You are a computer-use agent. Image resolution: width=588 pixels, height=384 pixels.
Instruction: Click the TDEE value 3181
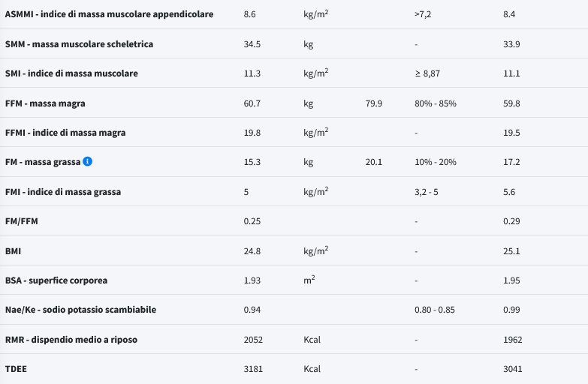click(x=253, y=369)
